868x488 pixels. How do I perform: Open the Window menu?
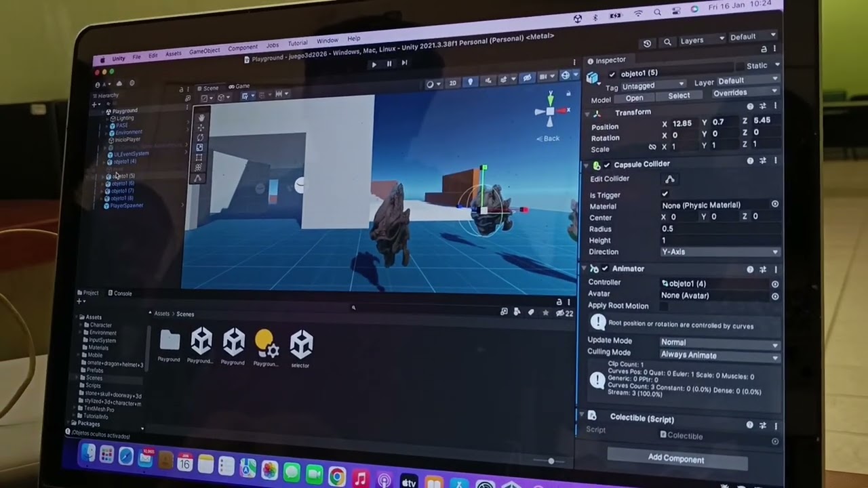[x=327, y=41]
